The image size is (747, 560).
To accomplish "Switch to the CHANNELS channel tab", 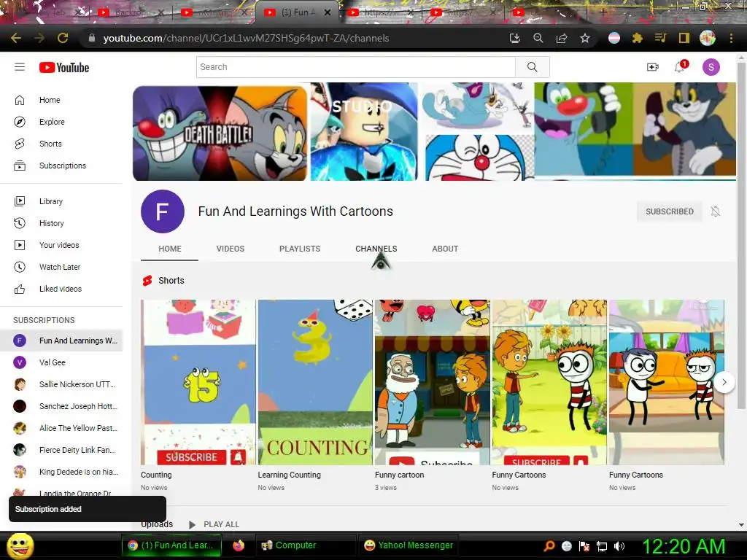I will [376, 249].
